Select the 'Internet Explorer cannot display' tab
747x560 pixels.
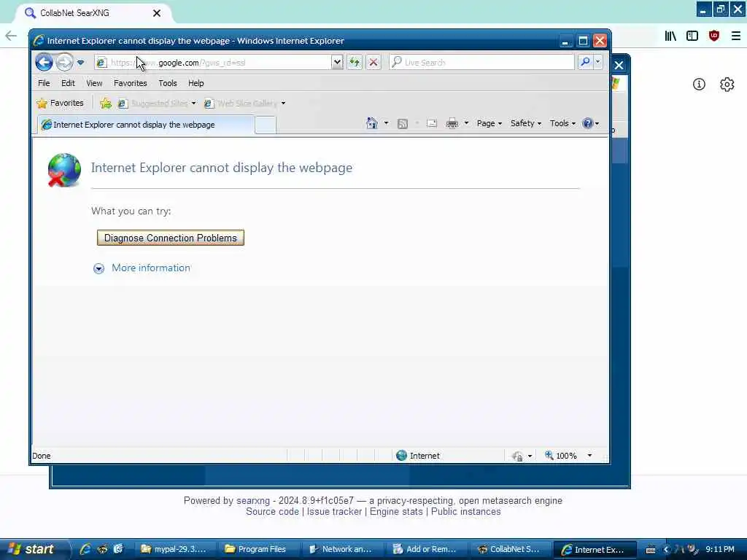146,125
